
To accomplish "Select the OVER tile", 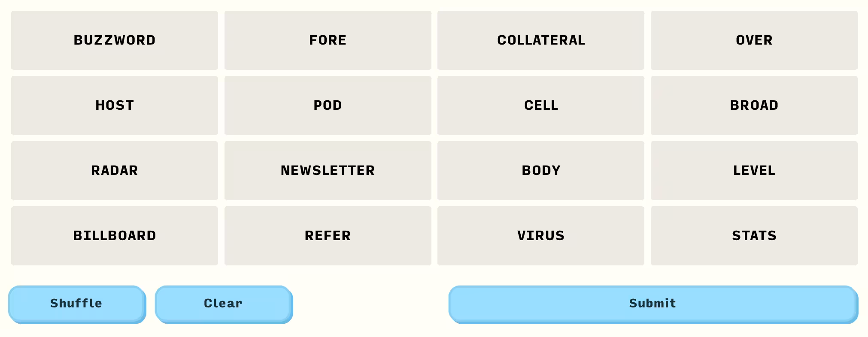I will (x=754, y=40).
